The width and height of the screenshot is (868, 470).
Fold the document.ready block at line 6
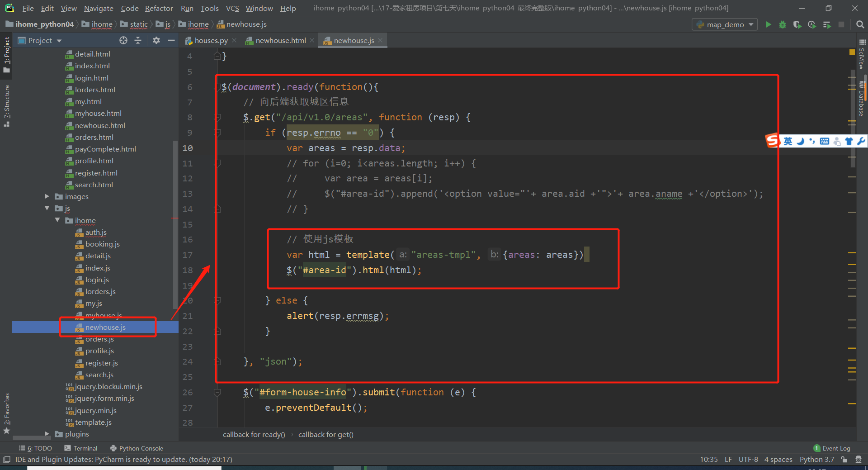217,87
